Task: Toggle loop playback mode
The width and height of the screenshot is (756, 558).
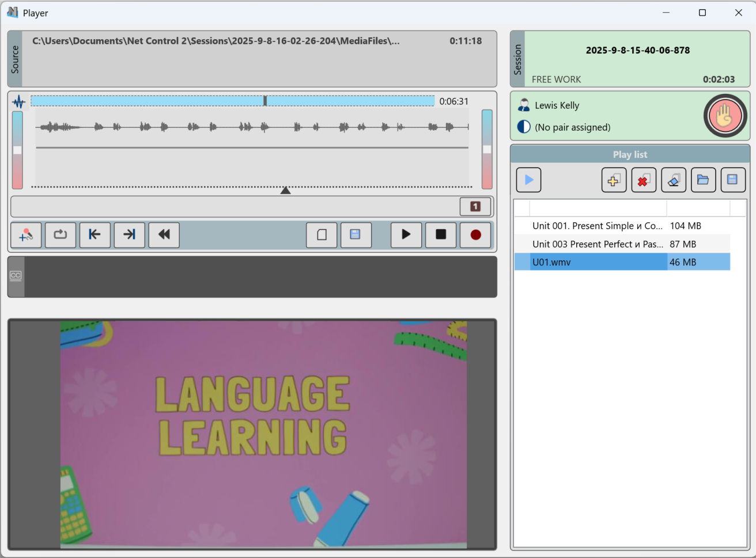Action: [x=61, y=235]
